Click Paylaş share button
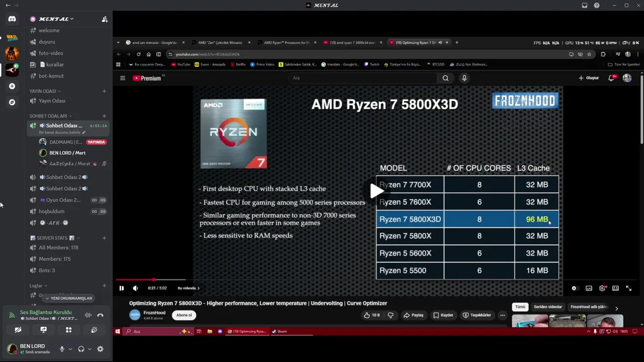The image size is (644, 362). [x=413, y=315]
